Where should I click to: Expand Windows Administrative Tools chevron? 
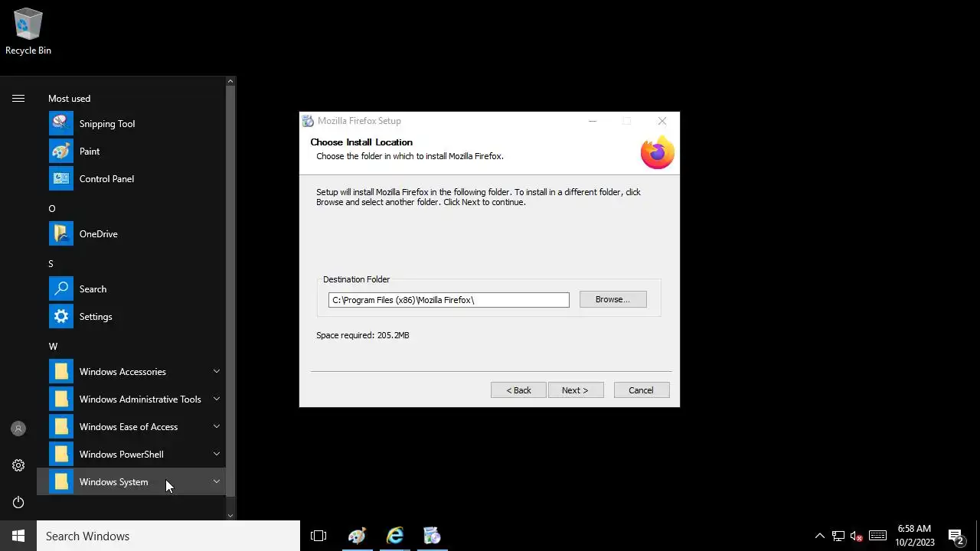217,399
